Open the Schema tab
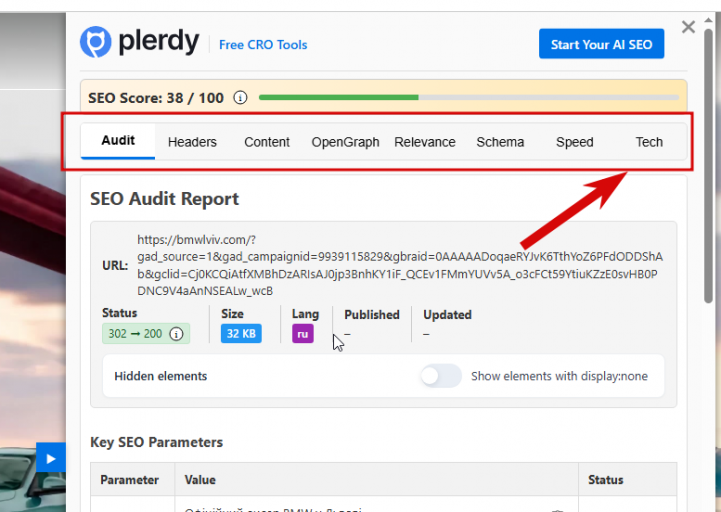 (x=500, y=142)
